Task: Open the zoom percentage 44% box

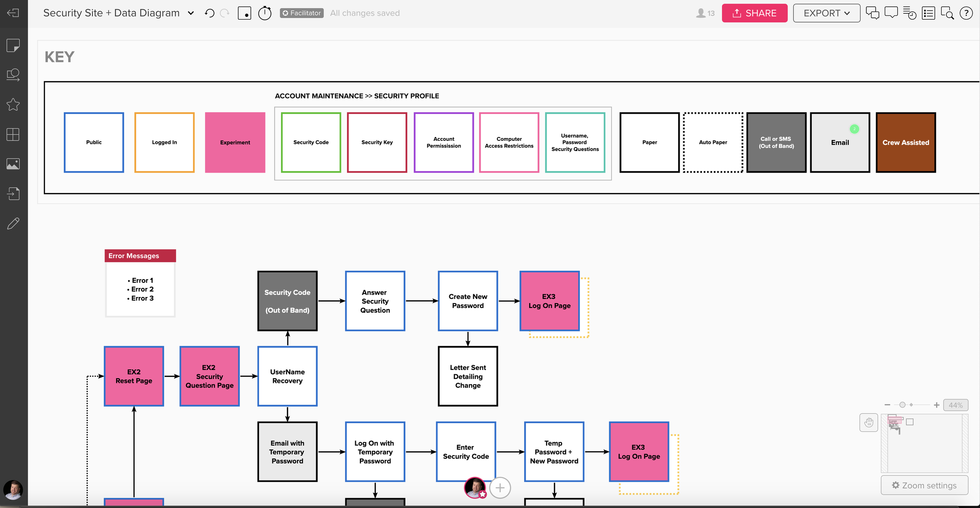Action: click(955, 405)
